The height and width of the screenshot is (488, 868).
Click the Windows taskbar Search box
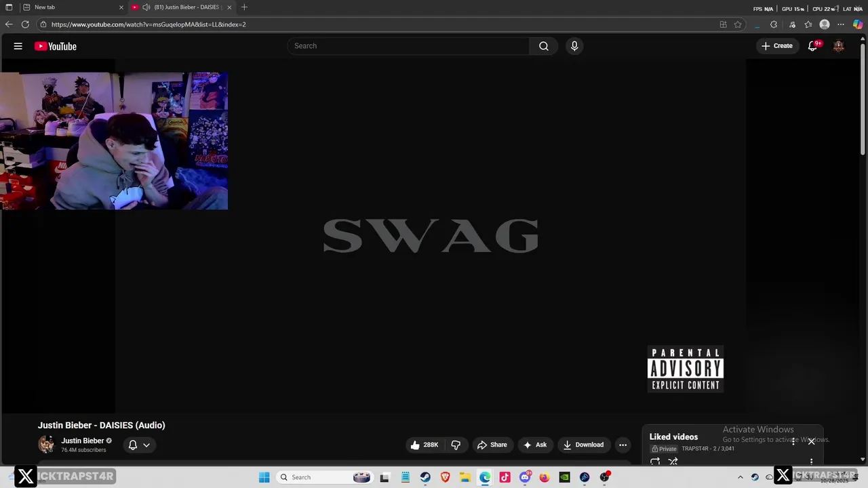point(324,477)
